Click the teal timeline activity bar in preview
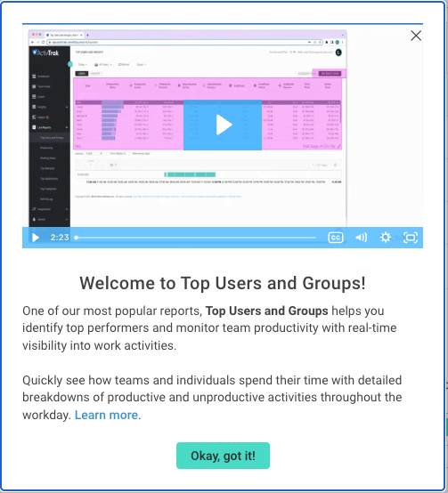 190,174
